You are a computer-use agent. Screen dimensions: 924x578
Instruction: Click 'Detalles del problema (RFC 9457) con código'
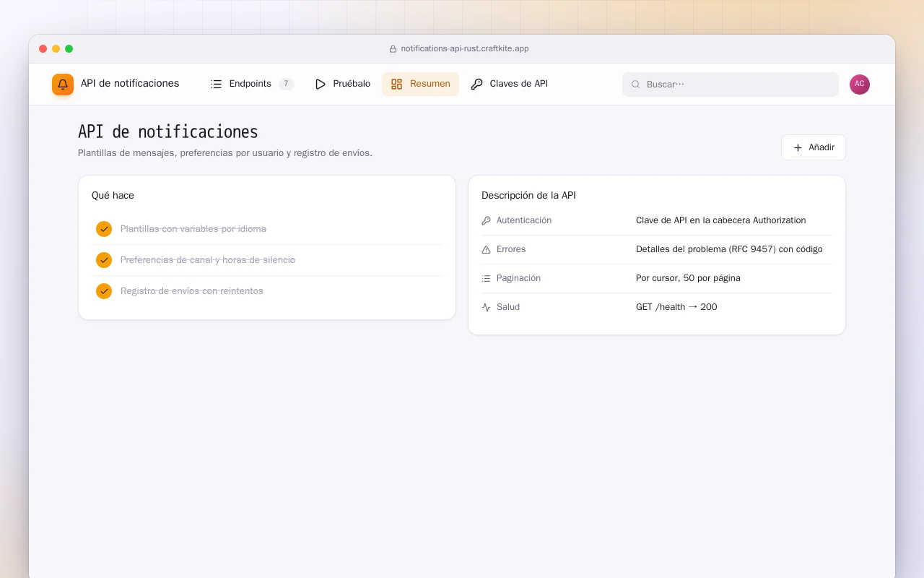[729, 249]
